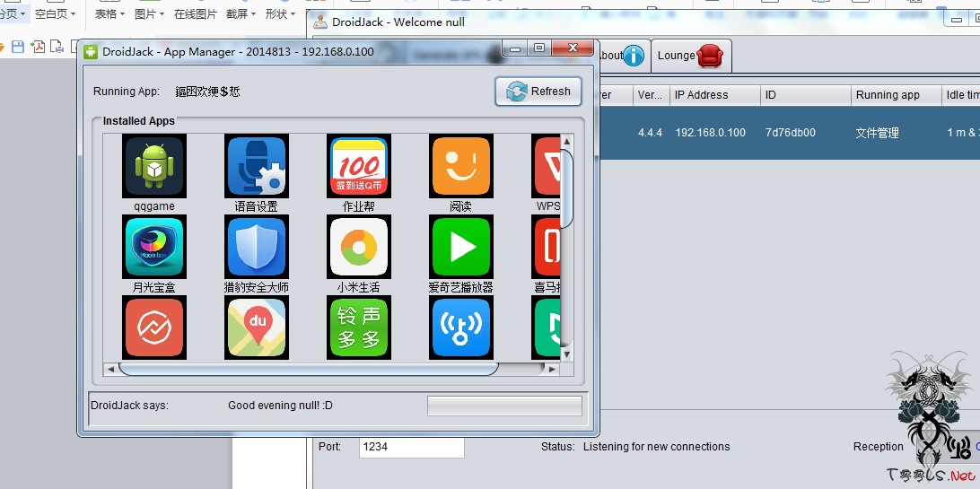Click the joystick icon in DroidJack title bar

click(x=320, y=22)
